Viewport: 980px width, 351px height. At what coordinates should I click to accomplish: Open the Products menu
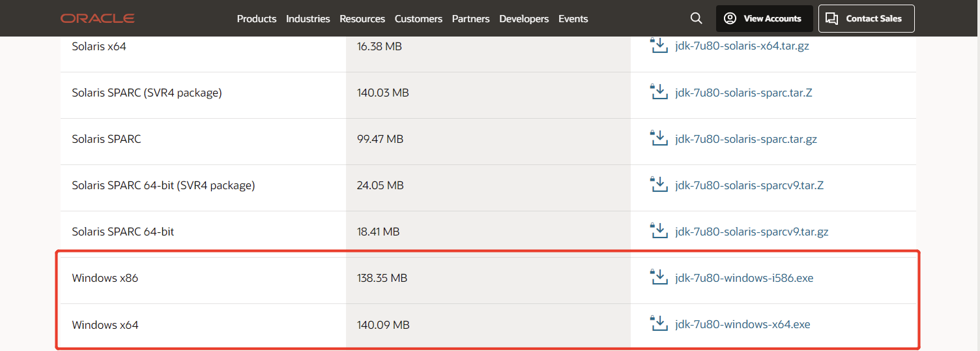[256, 19]
